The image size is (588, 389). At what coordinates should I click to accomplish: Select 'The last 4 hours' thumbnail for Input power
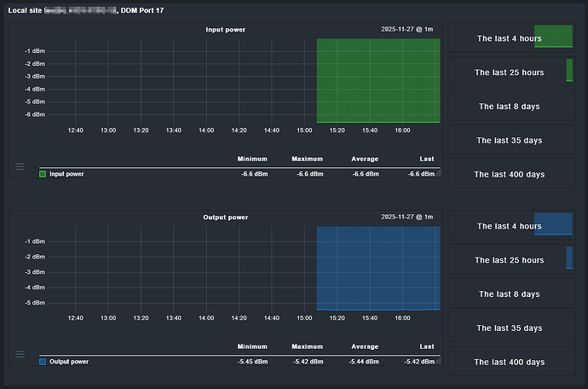pyautogui.click(x=510, y=38)
